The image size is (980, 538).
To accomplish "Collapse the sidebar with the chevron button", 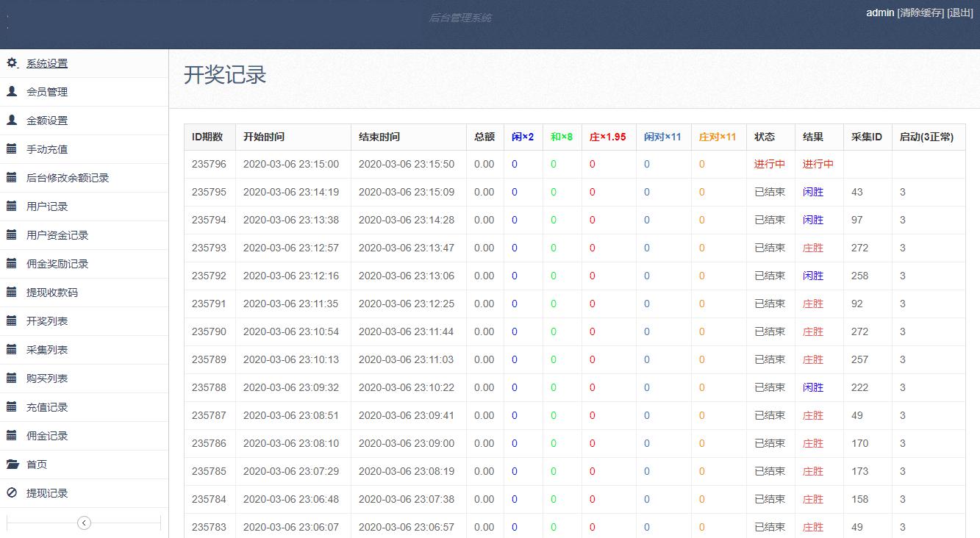I will coord(84,523).
